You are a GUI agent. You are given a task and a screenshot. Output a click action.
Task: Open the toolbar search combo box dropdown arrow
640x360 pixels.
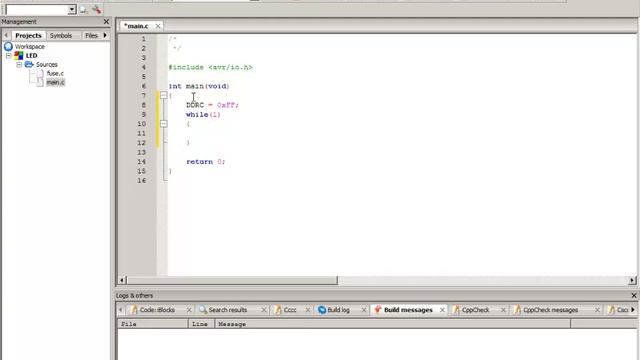tap(72, 9)
